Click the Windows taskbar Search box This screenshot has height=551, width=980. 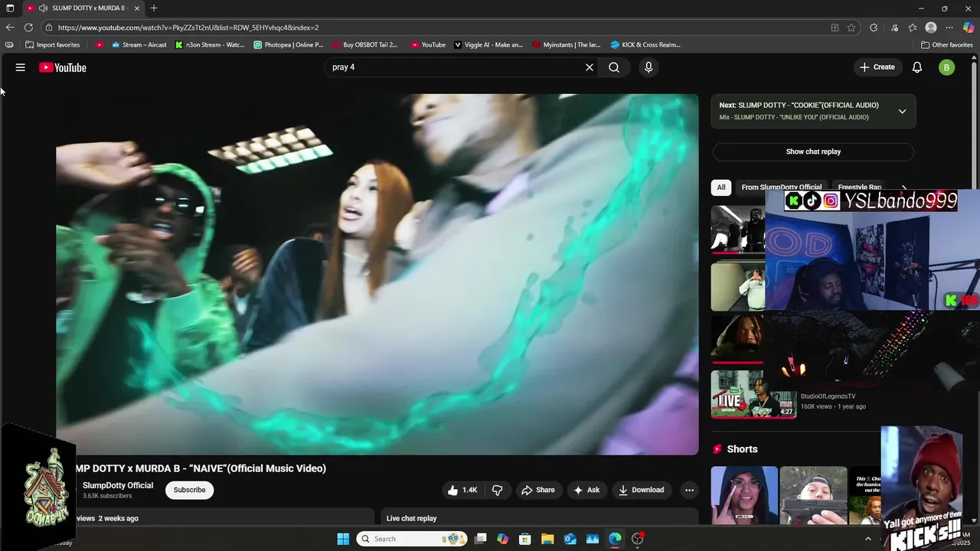413,539
